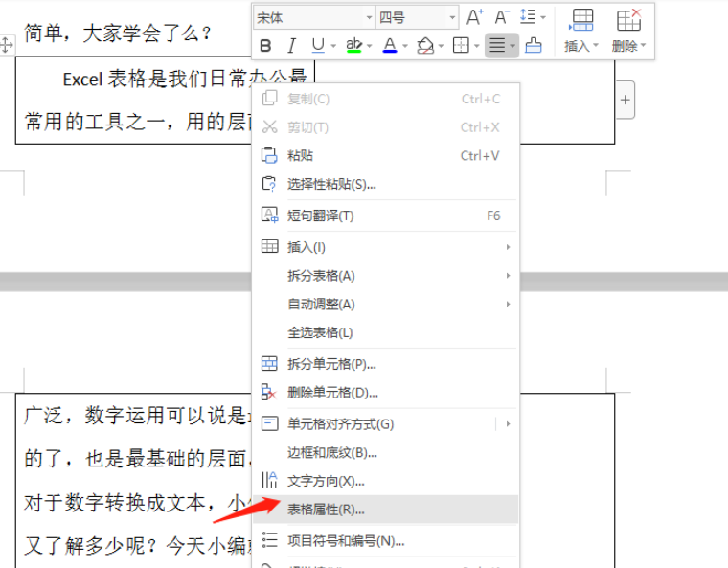Image resolution: width=728 pixels, height=568 pixels.
Task: Select 粘贴 in the context menu
Action: (x=385, y=155)
